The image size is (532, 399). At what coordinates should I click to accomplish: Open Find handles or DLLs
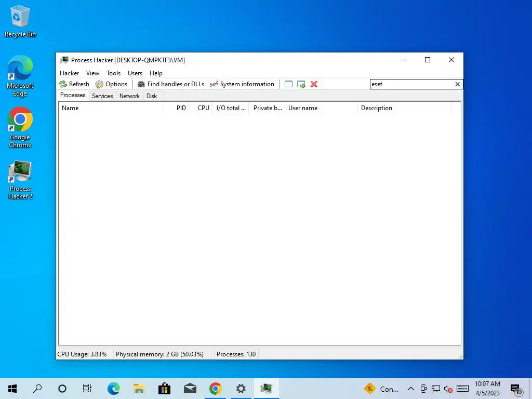point(170,84)
